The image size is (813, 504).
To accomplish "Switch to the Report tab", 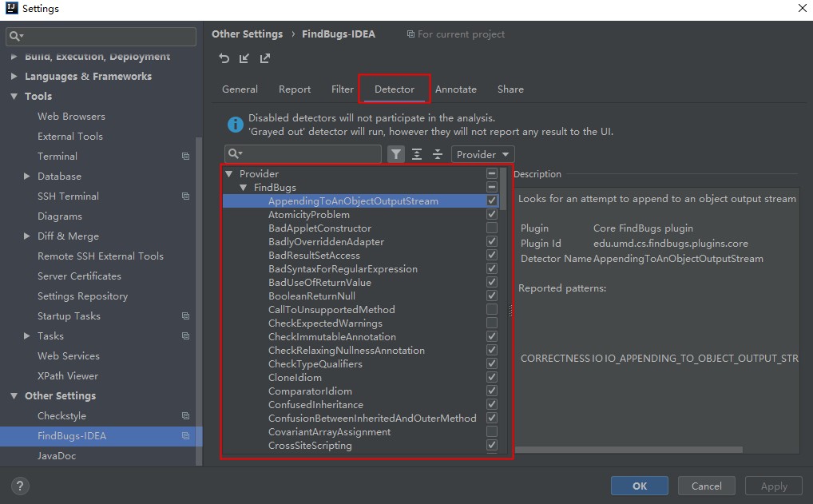I will point(295,89).
